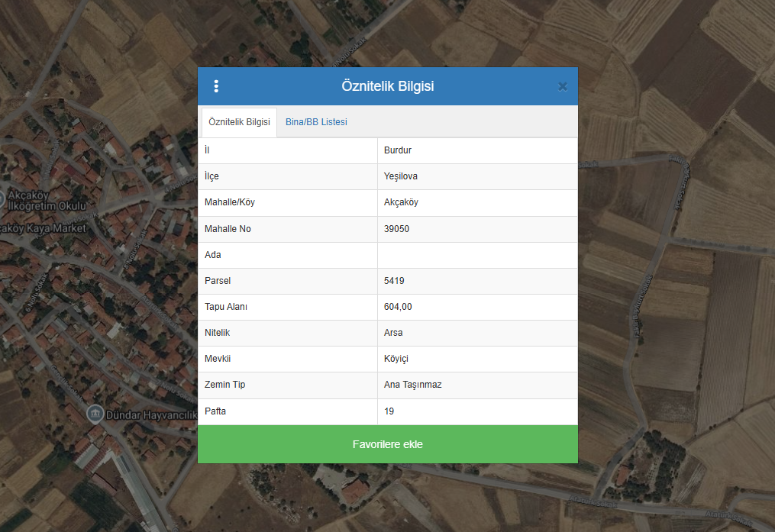
Task: Click the Kaya Market label on map
Action: point(44,228)
